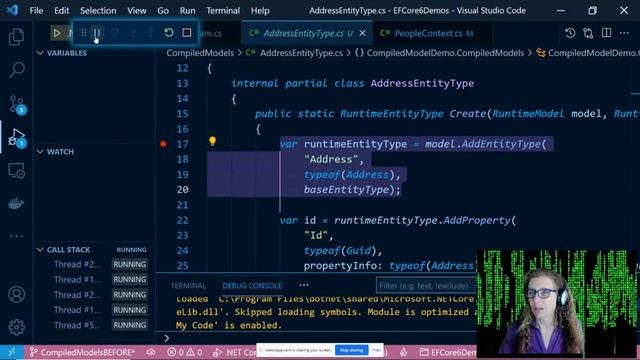Open the Go menu
The height and width of the screenshot is (360, 640).
click(163, 11)
